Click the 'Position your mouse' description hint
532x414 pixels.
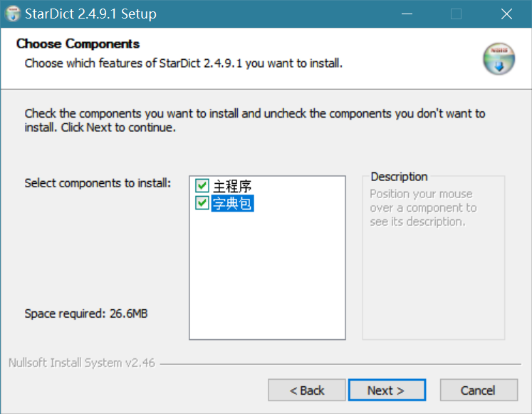[421, 194]
